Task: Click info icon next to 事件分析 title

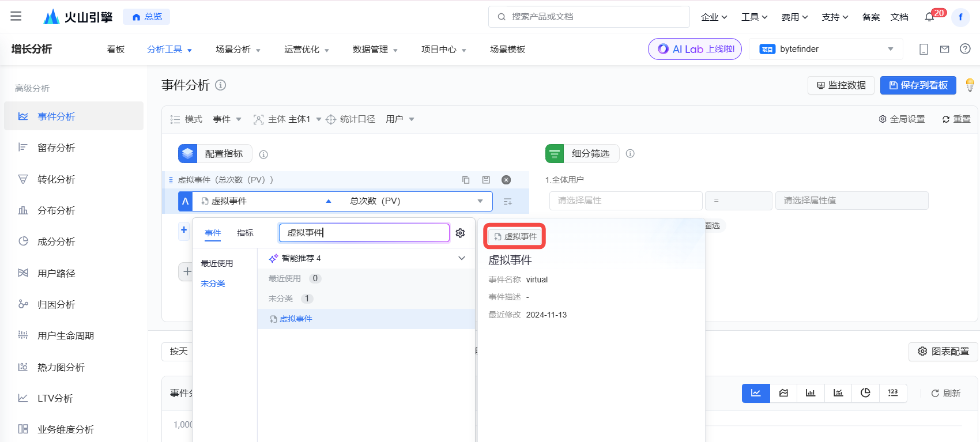Action: point(220,85)
